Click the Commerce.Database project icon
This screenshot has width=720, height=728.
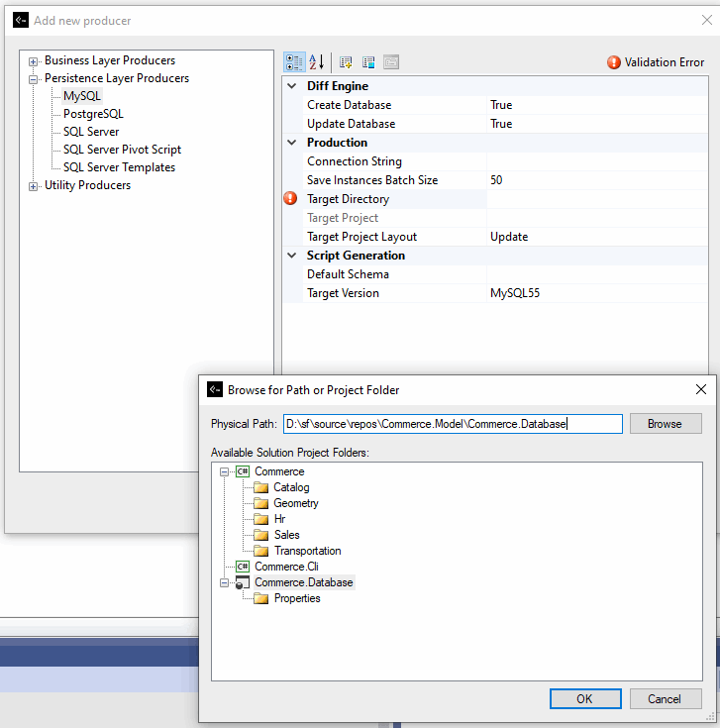click(x=243, y=582)
